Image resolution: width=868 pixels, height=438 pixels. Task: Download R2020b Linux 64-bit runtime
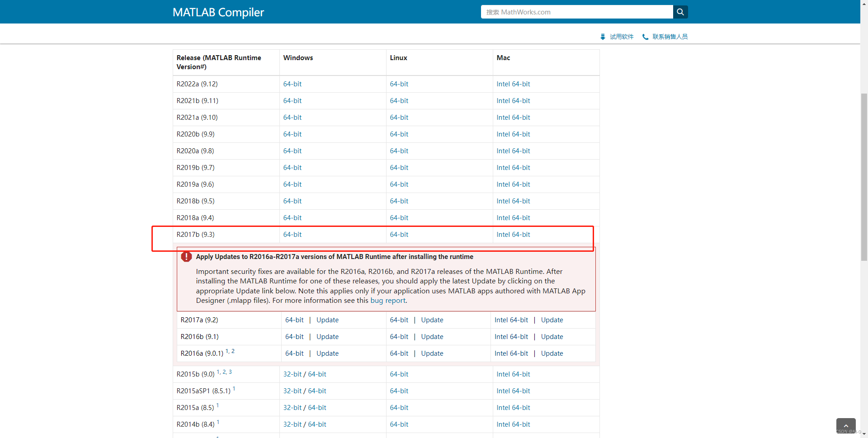399,134
